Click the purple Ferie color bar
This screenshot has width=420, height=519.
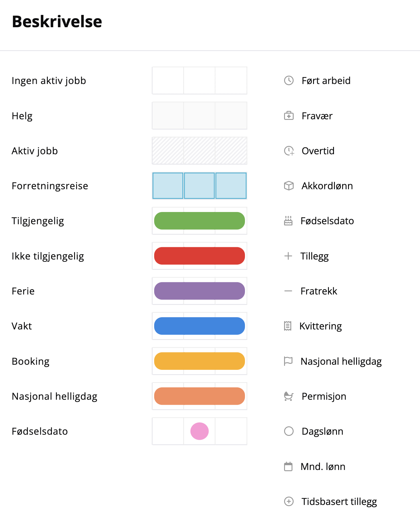(199, 291)
